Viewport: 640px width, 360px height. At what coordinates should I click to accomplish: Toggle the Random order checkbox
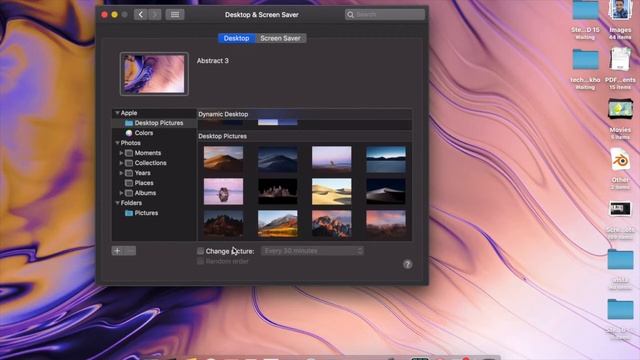[200, 261]
